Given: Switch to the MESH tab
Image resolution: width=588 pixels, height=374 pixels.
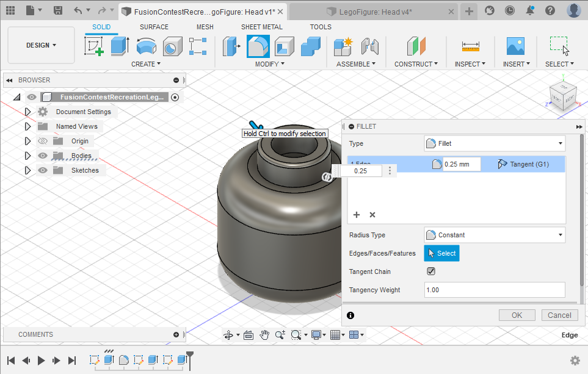Looking at the screenshot, I should pos(205,27).
